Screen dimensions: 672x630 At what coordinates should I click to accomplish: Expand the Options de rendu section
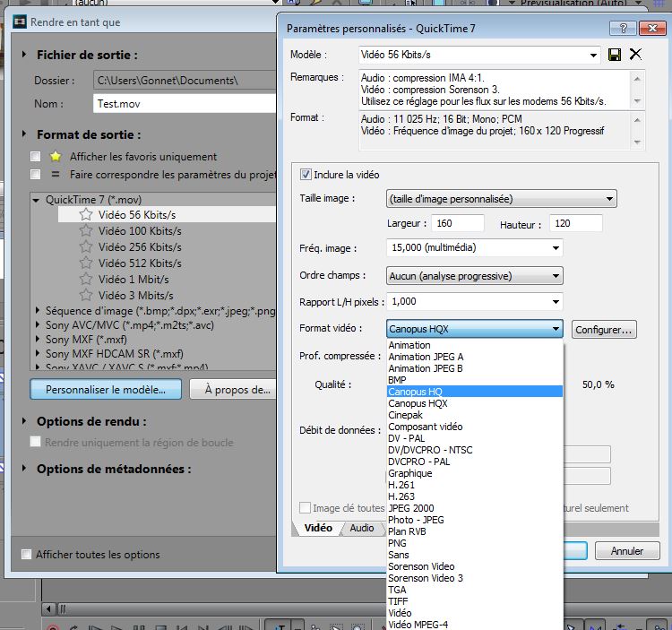tap(24, 421)
